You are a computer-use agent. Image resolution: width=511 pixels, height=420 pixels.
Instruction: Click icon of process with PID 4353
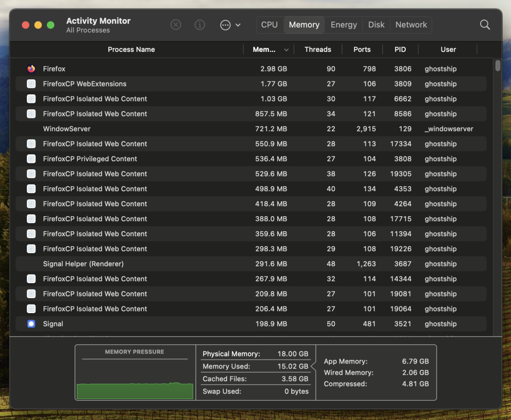tap(31, 189)
